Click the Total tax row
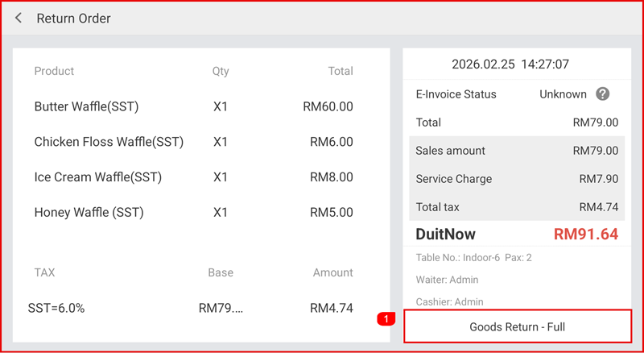Viewport: 644px width, 353px height. [517, 207]
